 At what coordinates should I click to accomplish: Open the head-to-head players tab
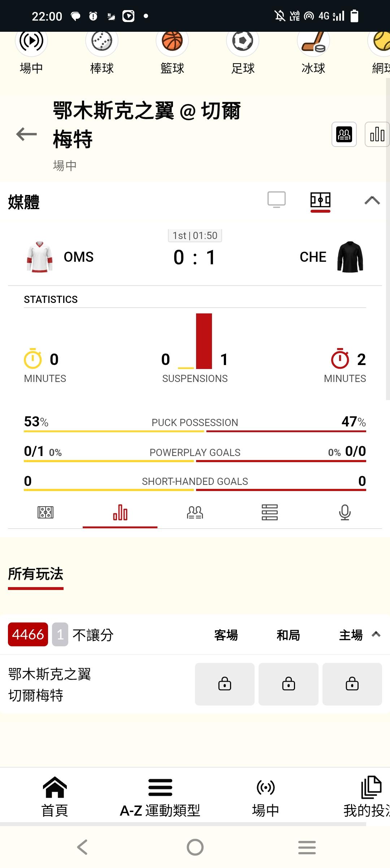point(195,512)
